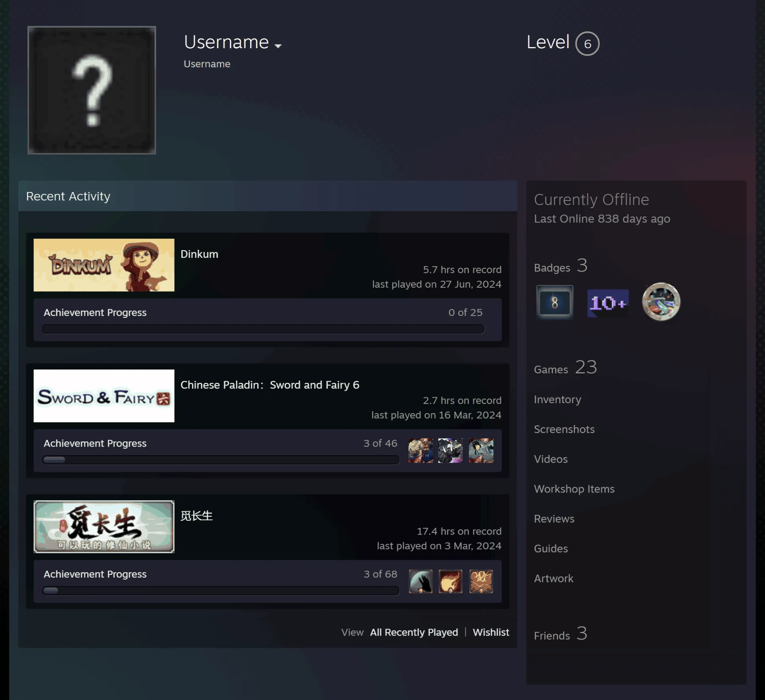The height and width of the screenshot is (700, 765).
Task: Open the Sword & Fairy banner image
Action: click(x=104, y=396)
